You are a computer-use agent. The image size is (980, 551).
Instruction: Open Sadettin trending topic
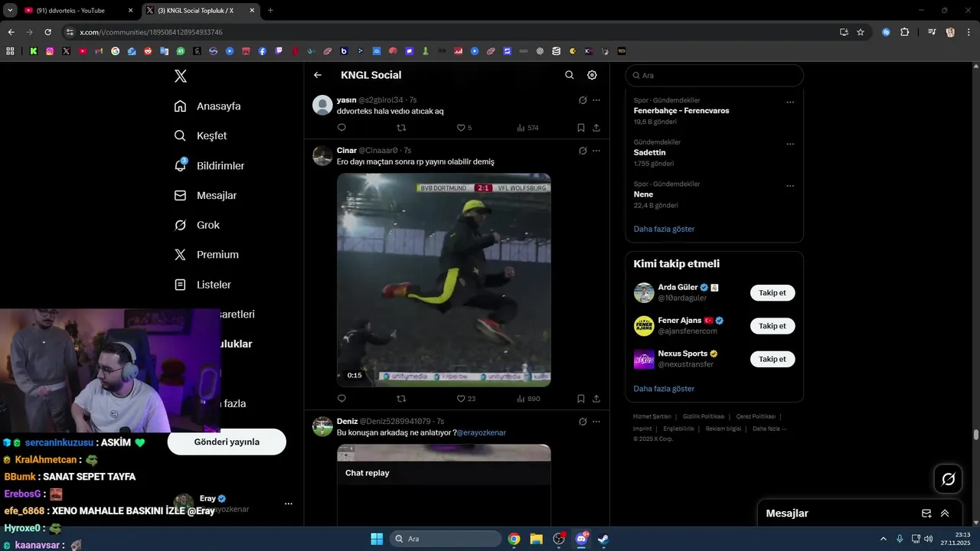[649, 152]
